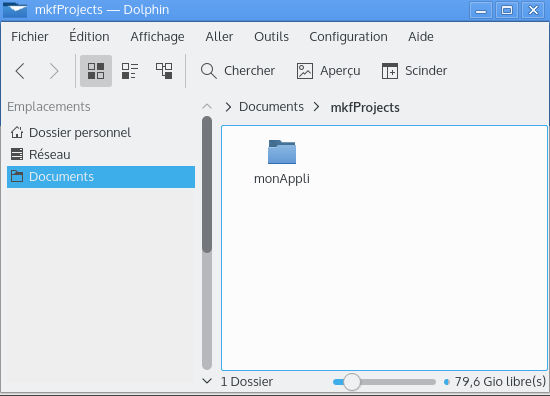
Task: Click the places panel scroll down arrow
Action: point(207,381)
